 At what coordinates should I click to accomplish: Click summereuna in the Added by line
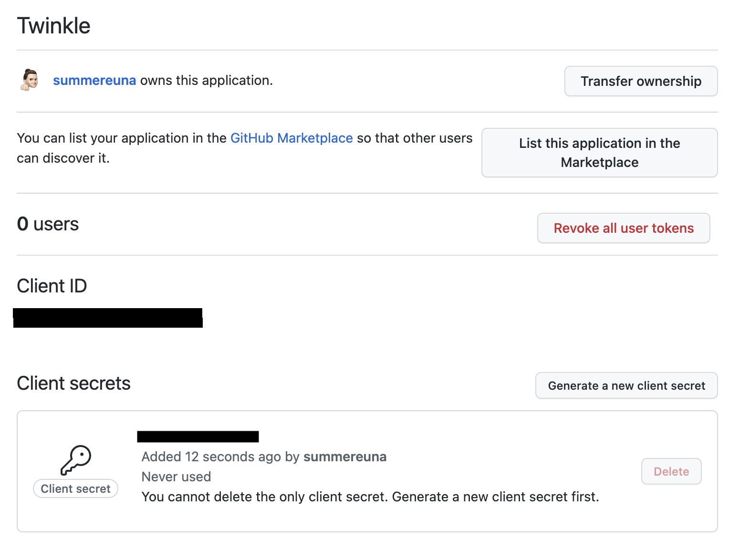pyautogui.click(x=344, y=457)
